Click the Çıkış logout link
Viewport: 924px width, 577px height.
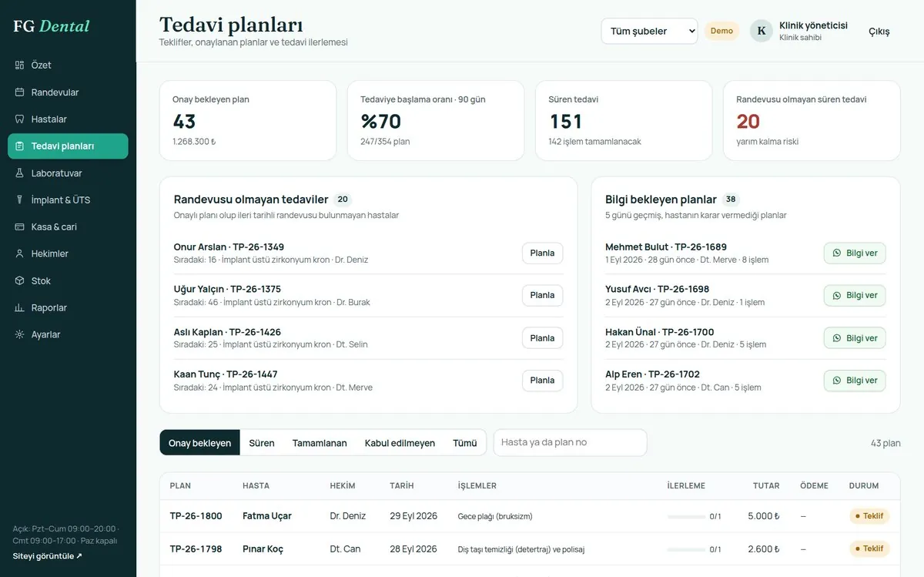click(x=879, y=32)
